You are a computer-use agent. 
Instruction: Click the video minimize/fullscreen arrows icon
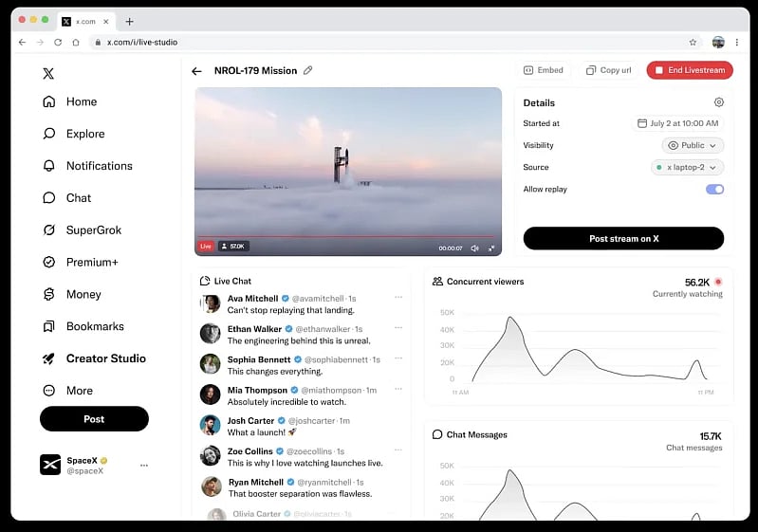pyautogui.click(x=491, y=248)
